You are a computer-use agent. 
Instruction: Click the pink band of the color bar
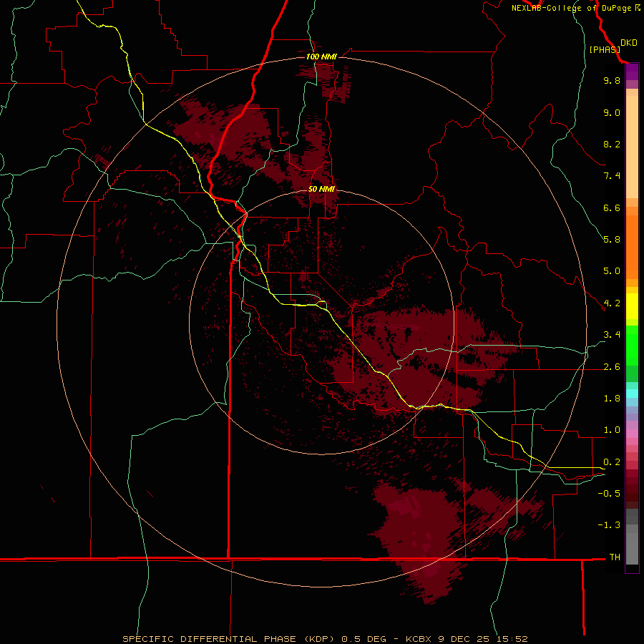click(x=632, y=434)
